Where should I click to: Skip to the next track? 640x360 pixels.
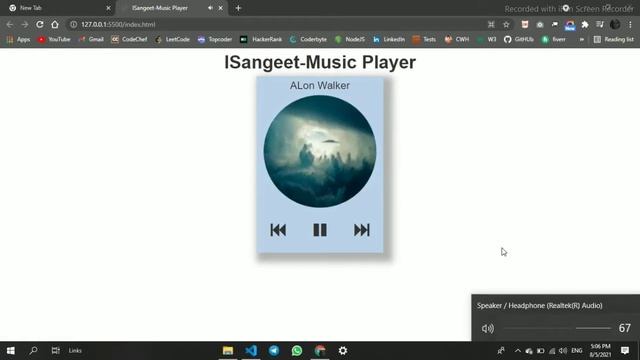[362, 230]
